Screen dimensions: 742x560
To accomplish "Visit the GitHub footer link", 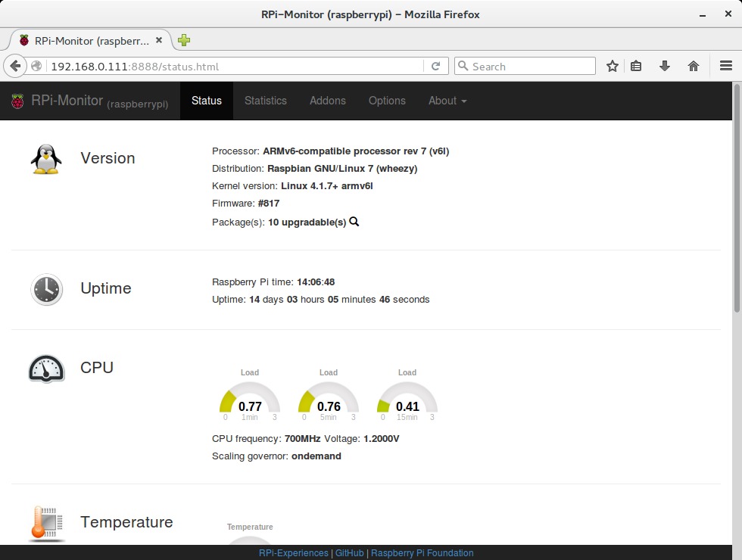I will [x=350, y=552].
